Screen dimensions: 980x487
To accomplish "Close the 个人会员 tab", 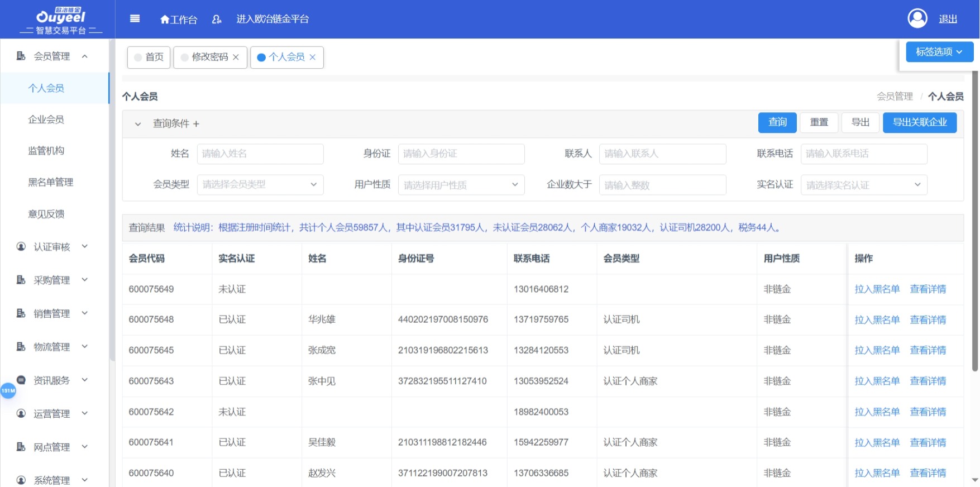I will point(313,57).
